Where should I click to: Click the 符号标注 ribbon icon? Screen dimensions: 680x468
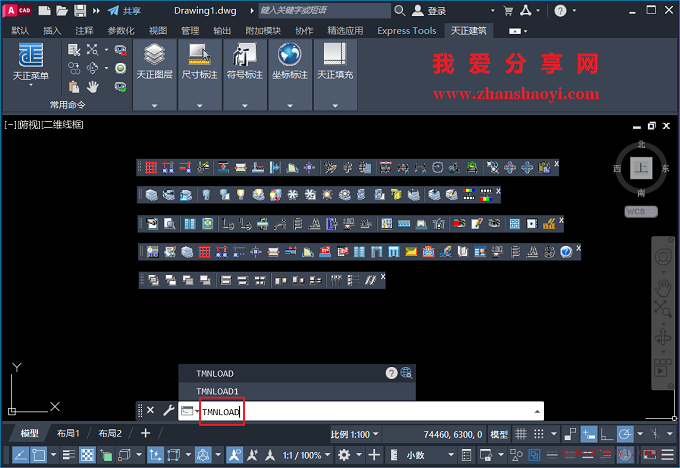click(x=245, y=54)
